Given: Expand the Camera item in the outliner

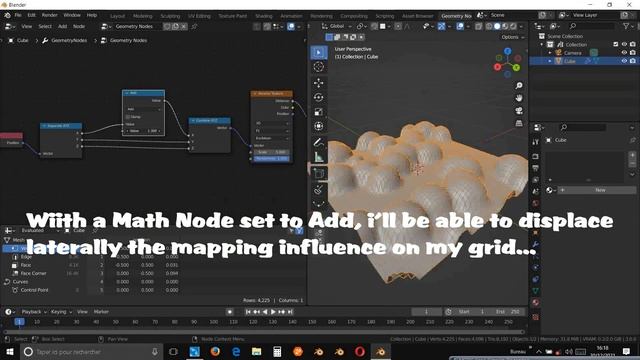Looking at the screenshot, I should (x=550, y=53).
